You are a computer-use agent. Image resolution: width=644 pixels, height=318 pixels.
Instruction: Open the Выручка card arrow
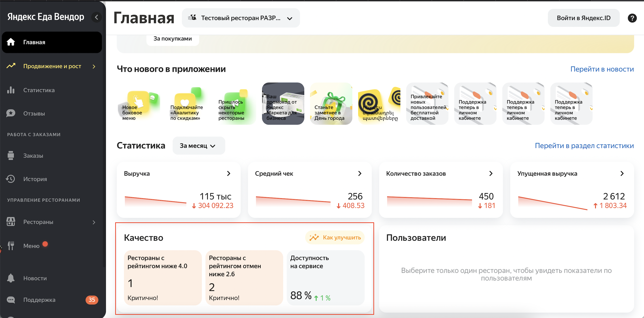[229, 173]
